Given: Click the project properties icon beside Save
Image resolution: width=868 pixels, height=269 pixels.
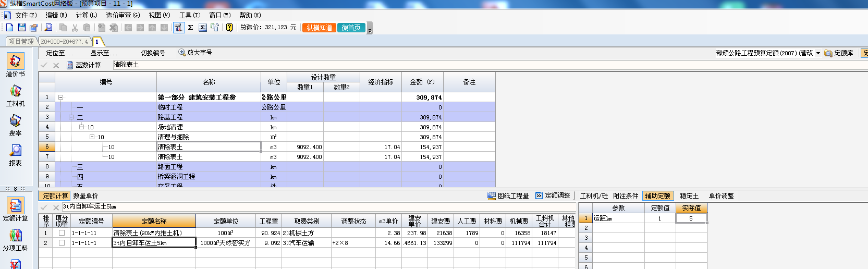Looking at the screenshot, I should pyautogui.click(x=34, y=28).
